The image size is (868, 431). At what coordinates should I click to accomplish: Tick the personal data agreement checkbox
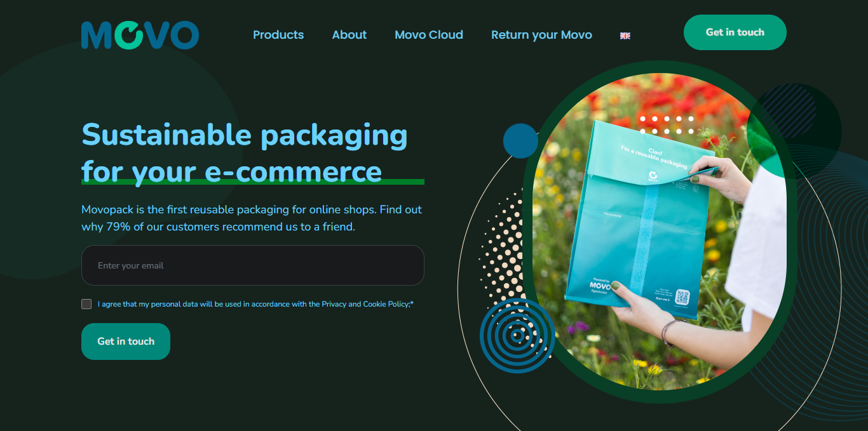[x=86, y=304]
